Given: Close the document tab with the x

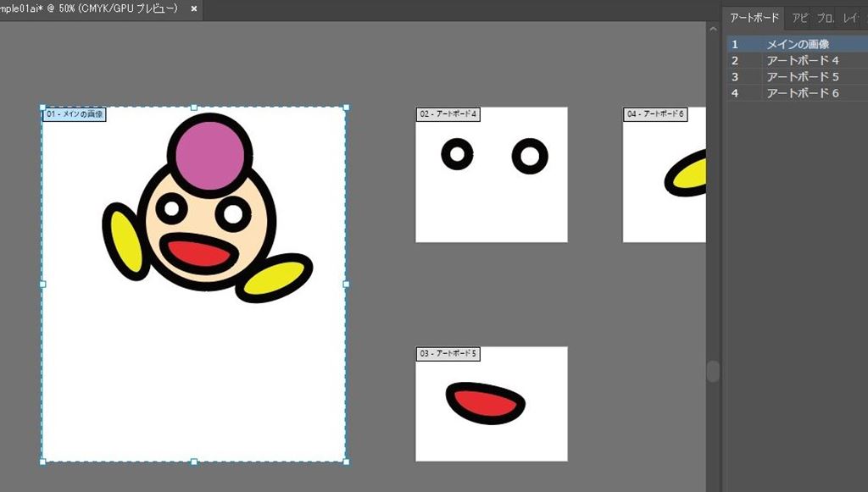Looking at the screenshot, I should point(194,8).
